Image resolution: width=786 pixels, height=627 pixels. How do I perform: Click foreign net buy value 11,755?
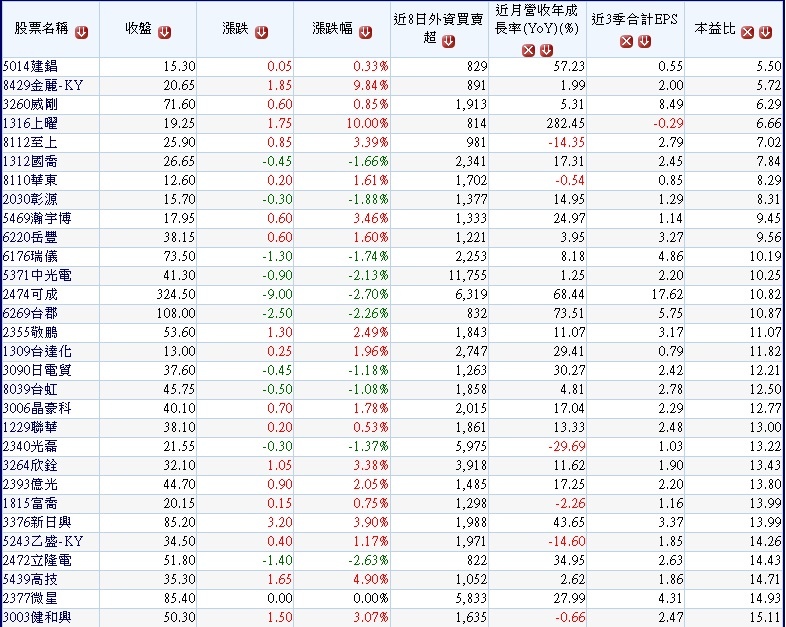tap(468, 276)
